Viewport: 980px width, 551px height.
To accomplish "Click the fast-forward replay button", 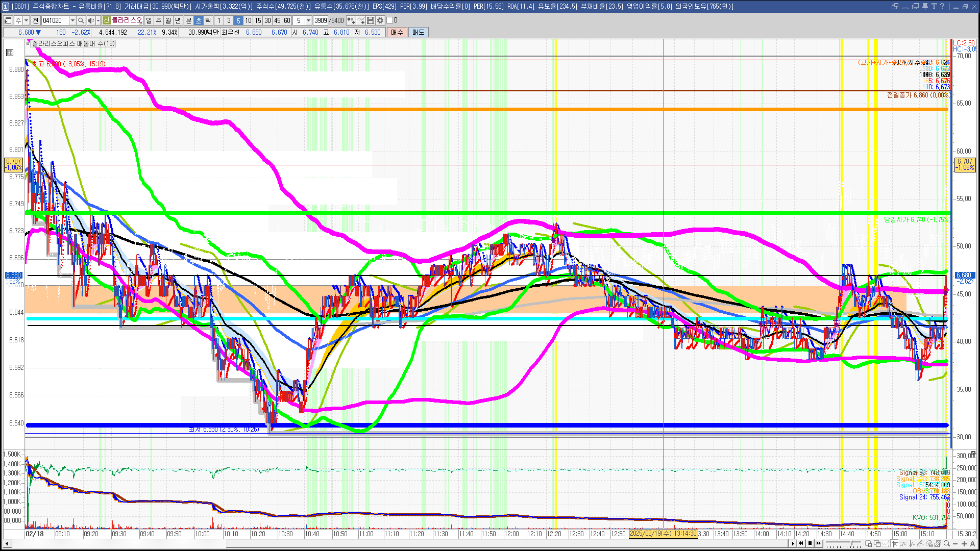I will [819, 543].
